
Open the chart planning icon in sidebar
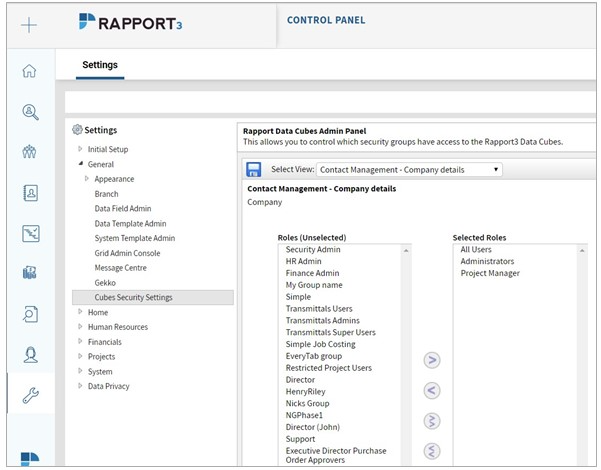[x=31, y=234]
